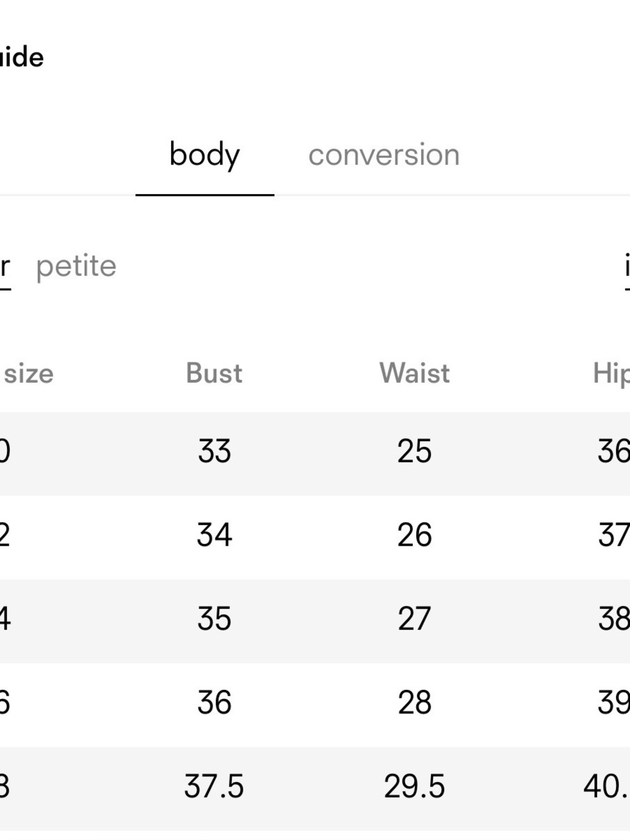
Task: Click the Bust column header
Action: (214, 373)
